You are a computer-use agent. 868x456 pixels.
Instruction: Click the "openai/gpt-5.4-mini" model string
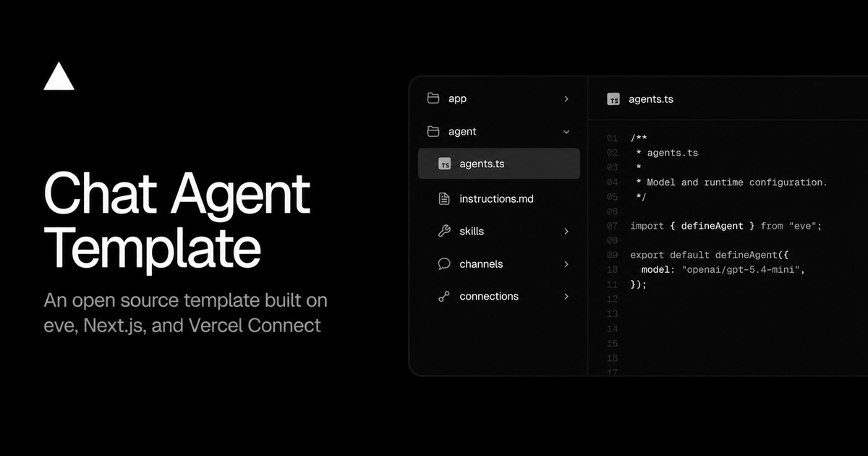tap(741, 269)
